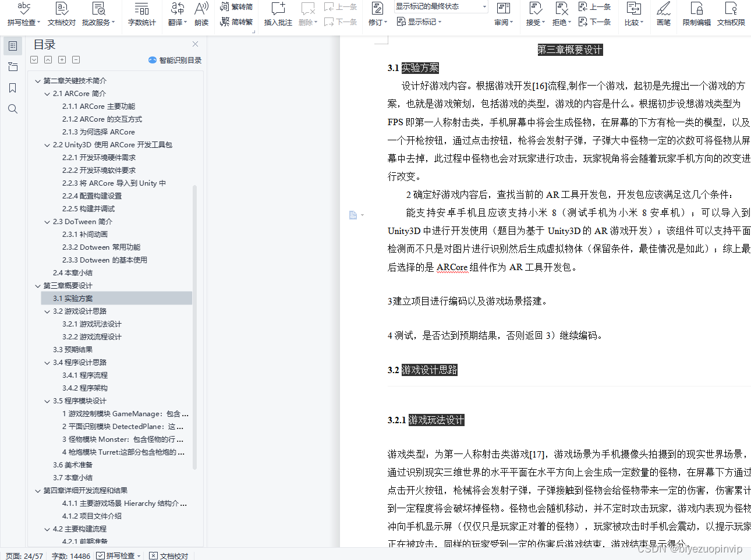
Task: Click the paragraph marker icon beside document text
Action: point(353,215)
